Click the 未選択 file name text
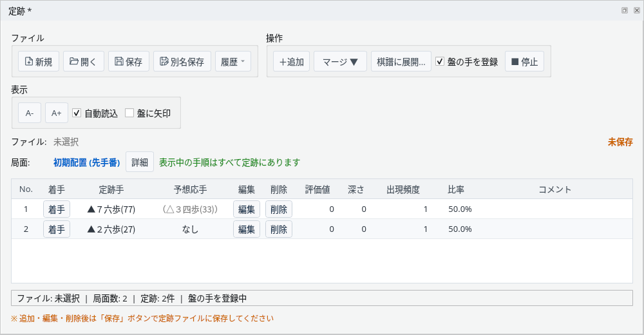This screenshot has width=644, height=335. pyautogui.click(x=66, y=142)
